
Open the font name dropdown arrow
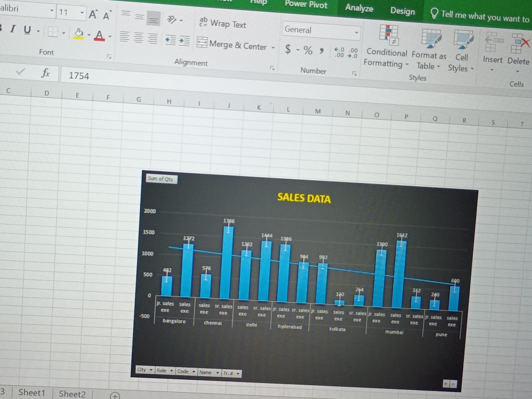coord(52,11)
